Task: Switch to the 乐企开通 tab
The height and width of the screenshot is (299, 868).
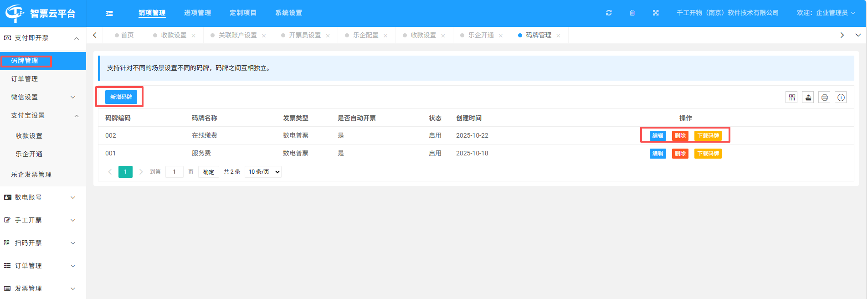Action: [481, 35]
